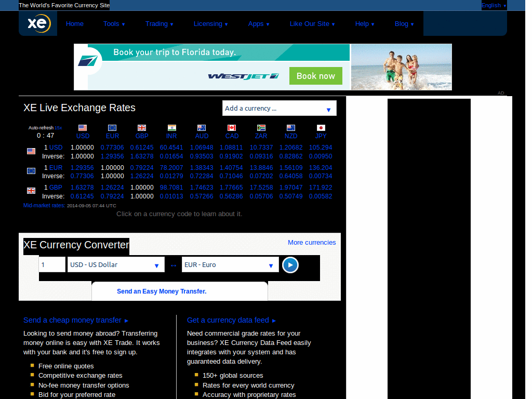Click the rate 171.922 in the 1 GBP row
The image size is (532, 399).
coord(320,187)
